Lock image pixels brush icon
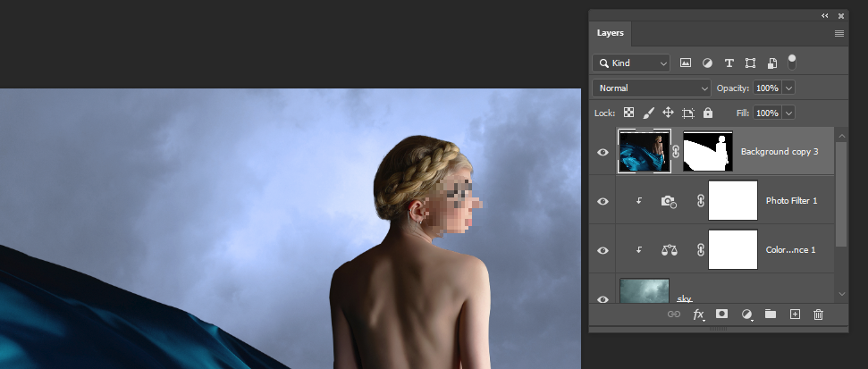Image resolution: width=868 pixels, height=369 pixels. tap(648, 113)
